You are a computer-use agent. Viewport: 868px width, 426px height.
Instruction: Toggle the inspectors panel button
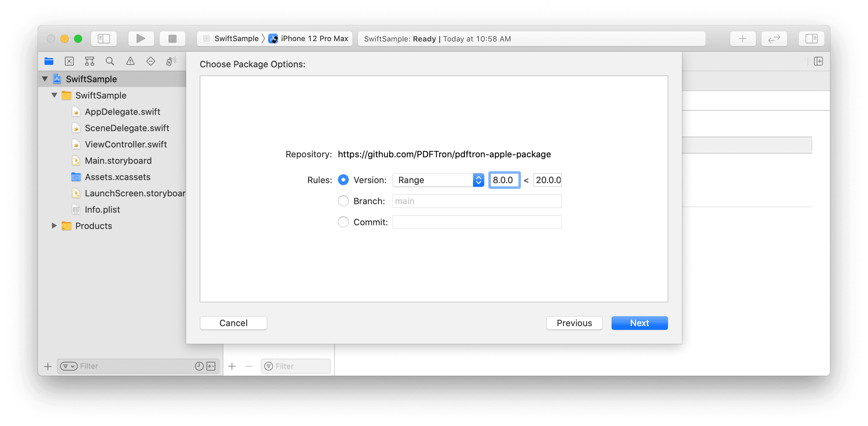[811, 39]
